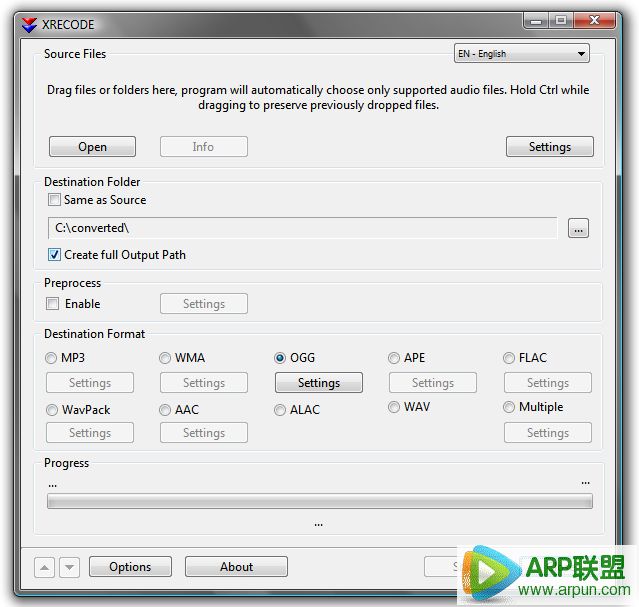Select the WavPack radio button
The height and width of the screenshot is (607, 639).
pos(52,410)
